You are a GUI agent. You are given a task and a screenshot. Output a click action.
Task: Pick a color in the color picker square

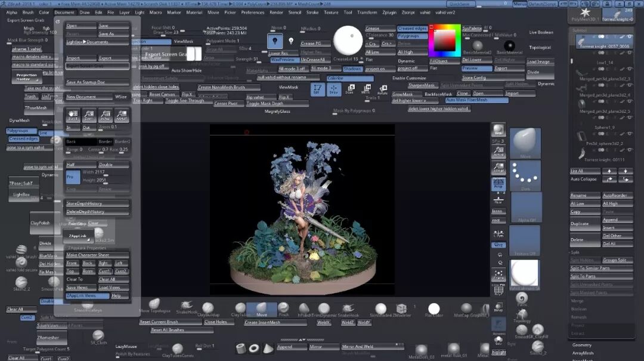point(444,41)
